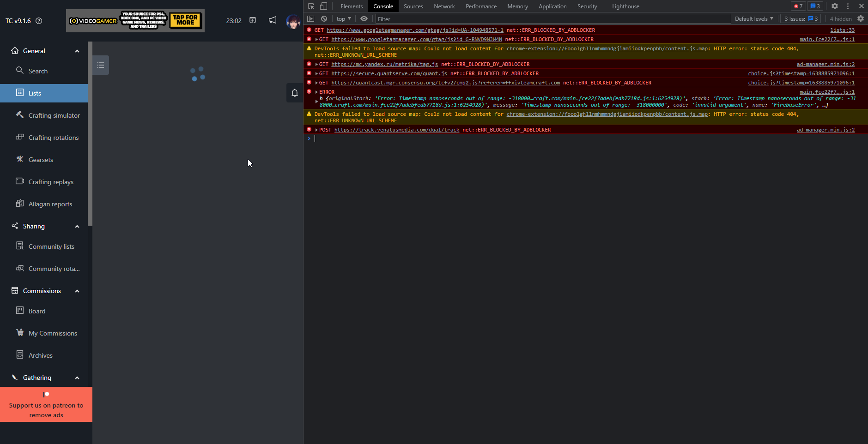Open the Default levels dropdown
Image resolution: width=868 pixels, height=444 pixels.
click(753, 18)
